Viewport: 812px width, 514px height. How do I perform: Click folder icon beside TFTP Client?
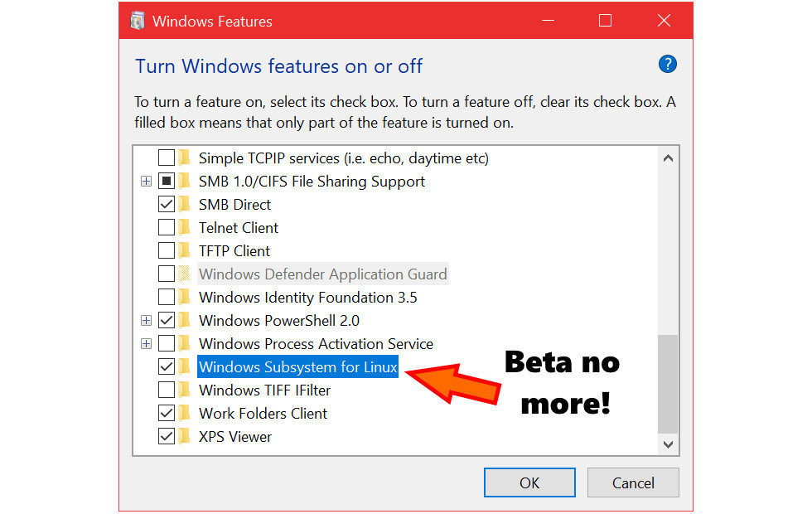point(184,250)
